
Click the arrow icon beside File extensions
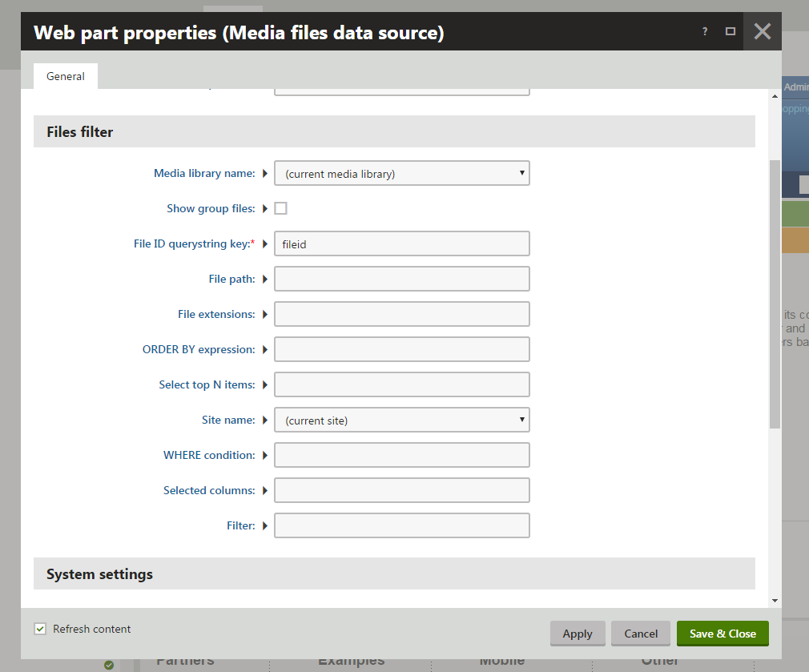click(x=265, y=314)
